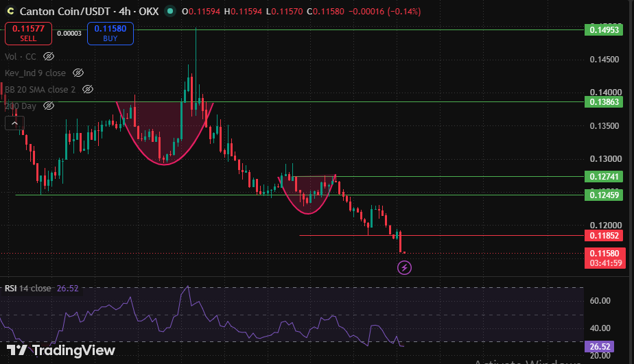The height and width of the screenshot is (364, 634).
Task: Click the green market status dot
Action: [x=170, y=11]
